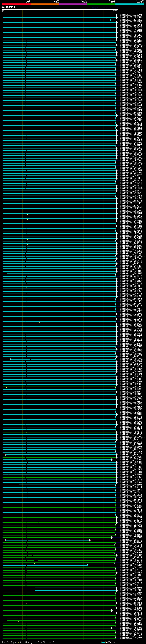146x644 pixels.
Task: Select hit label UniRef100_C6F6W4
Action: (131, 588)
